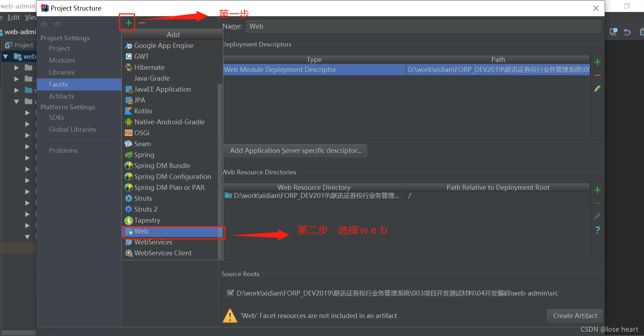
Task: Pick Spring DM Configuration
Action: click(x=170, y=176)
